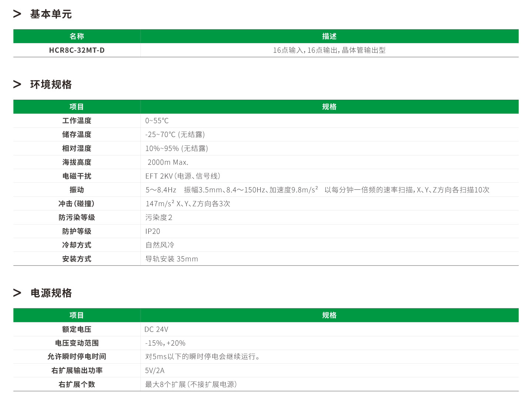
Task: Select the green 名称 header cell
Action: click(76, 36)
